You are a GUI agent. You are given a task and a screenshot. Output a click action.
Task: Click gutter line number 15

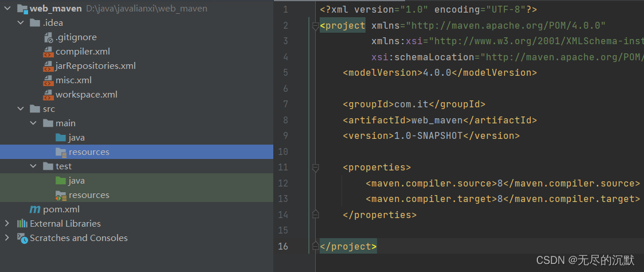(x=283, y=230)
